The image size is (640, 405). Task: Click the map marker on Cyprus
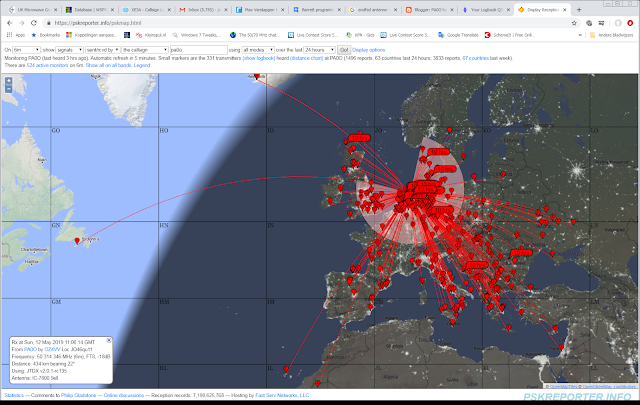tap(556, 329)
